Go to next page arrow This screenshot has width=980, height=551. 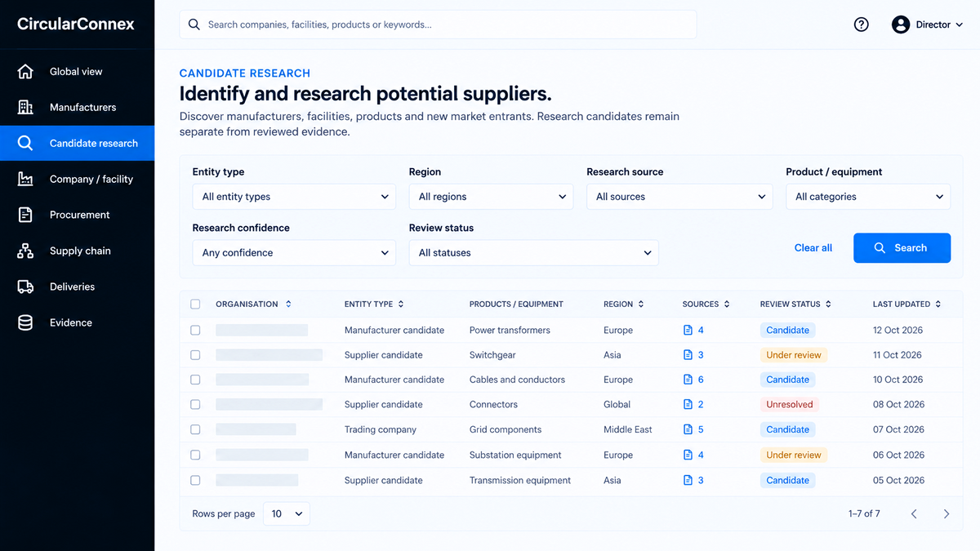pyautogui.click(x=947, y=514)
